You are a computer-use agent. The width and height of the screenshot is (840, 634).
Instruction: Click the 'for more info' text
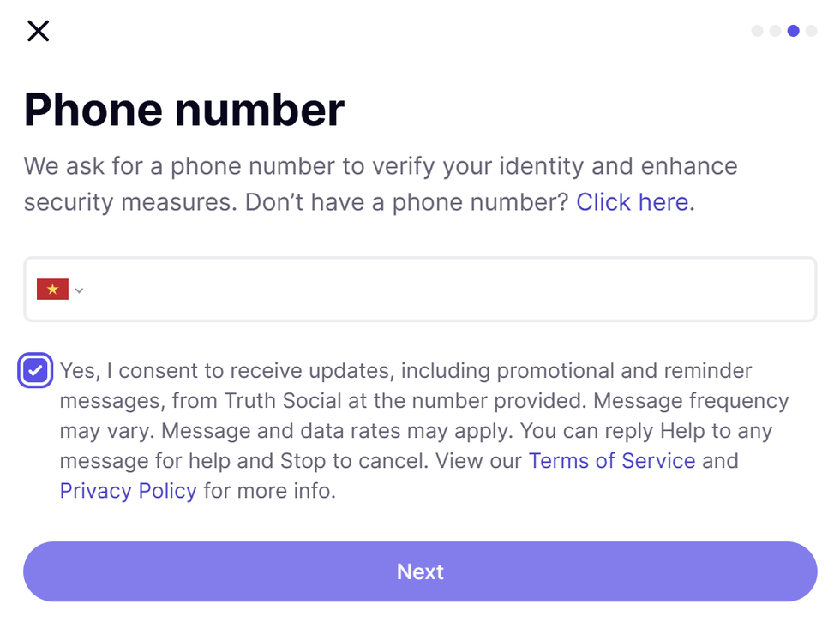point(268,491)
